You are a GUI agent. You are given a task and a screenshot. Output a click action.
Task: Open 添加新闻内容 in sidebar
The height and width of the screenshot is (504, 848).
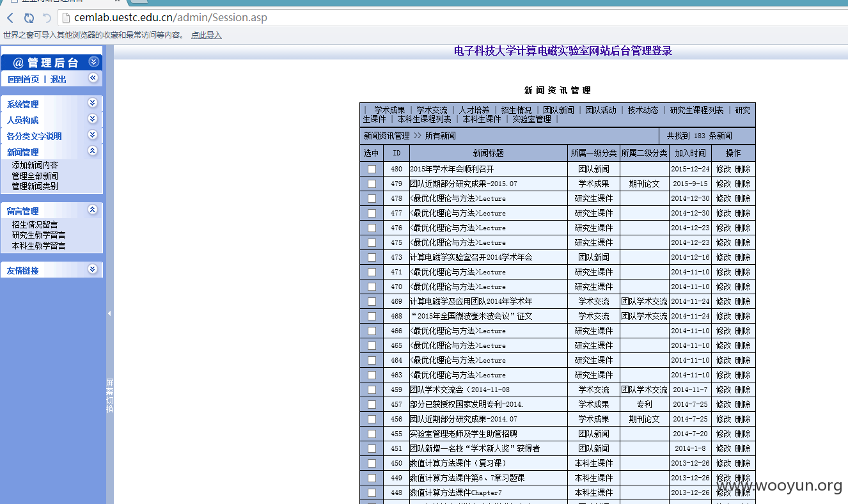(x=35, y=165)
